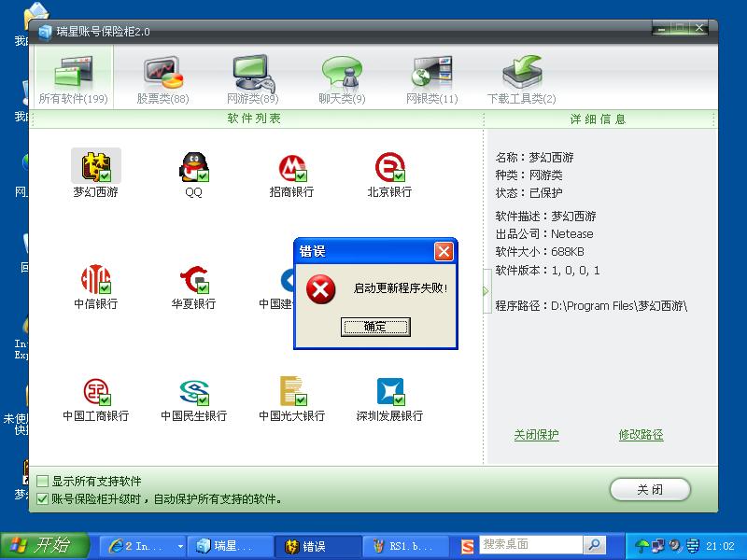Open the 所有软件(199) category tab

pyautogui.click(x=74, y=78)
